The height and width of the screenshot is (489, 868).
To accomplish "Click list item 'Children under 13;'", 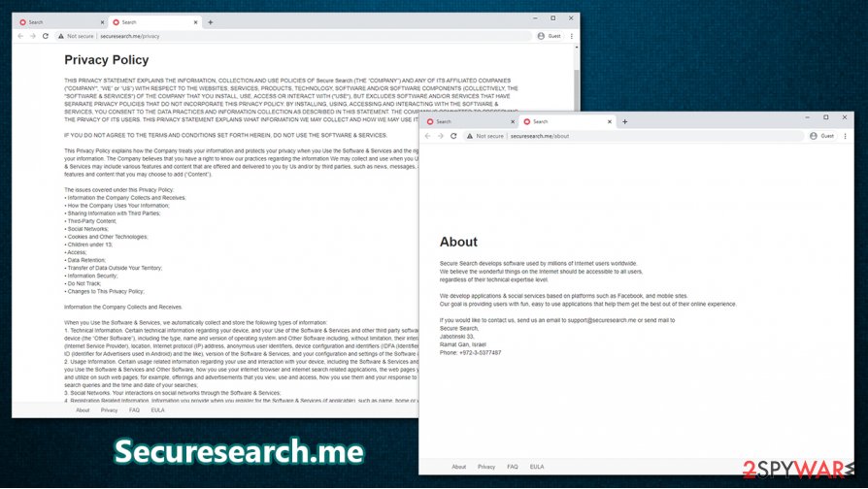I will [x=88, y=244].
